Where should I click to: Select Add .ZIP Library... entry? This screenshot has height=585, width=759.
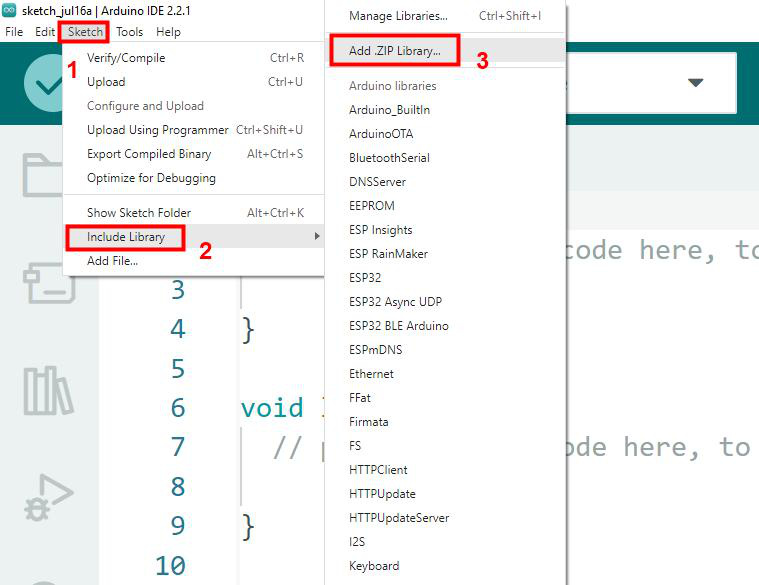pos(445,51)
